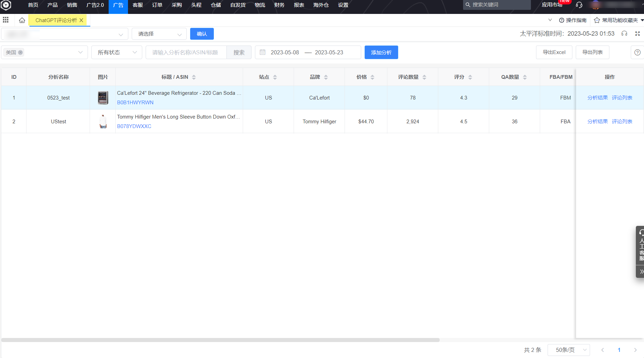Open 分析结果 for 0523_test row
Screen dimensions: 644x358
pyautogui.click(x=597, y=98)
